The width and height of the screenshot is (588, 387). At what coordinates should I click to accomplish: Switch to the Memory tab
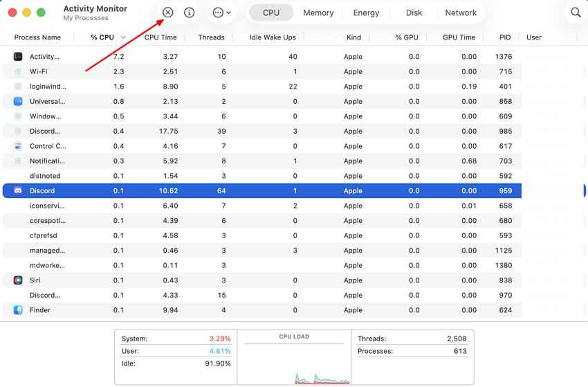pos(318,12)
